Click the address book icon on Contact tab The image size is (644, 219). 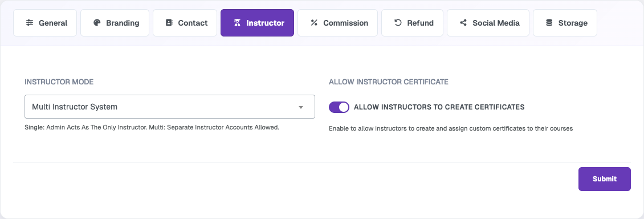tap(169, 23)
